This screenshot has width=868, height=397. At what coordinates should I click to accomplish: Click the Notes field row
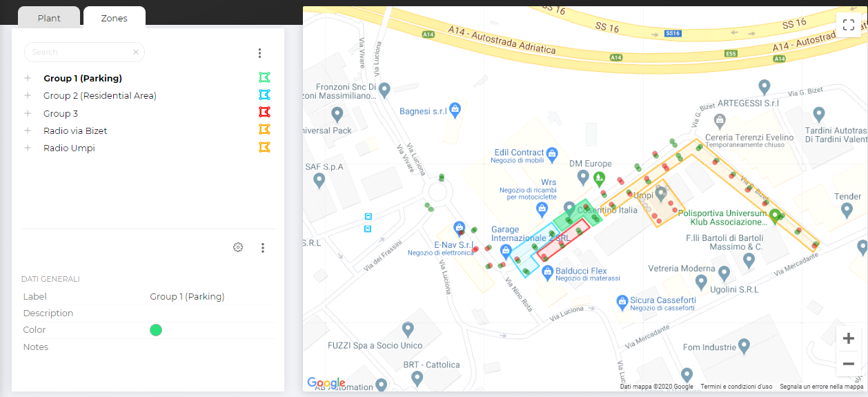148,347
